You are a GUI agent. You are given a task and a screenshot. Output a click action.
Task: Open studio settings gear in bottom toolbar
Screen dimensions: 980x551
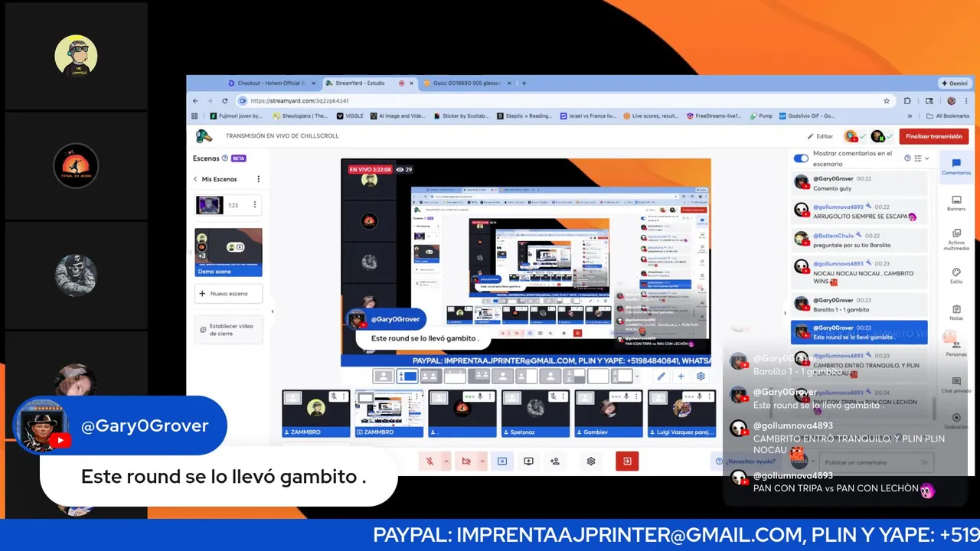pyautogui.click(x=591, y=461)
